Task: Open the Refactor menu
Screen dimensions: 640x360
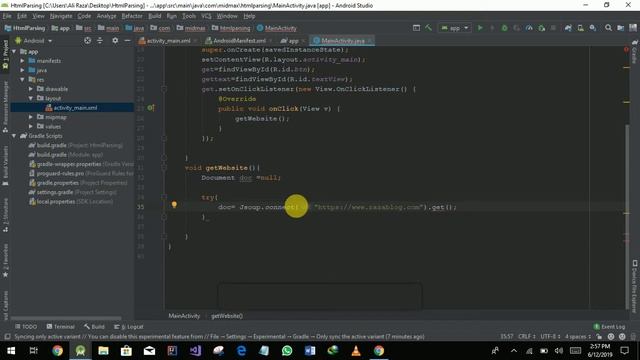Action: 132,16
